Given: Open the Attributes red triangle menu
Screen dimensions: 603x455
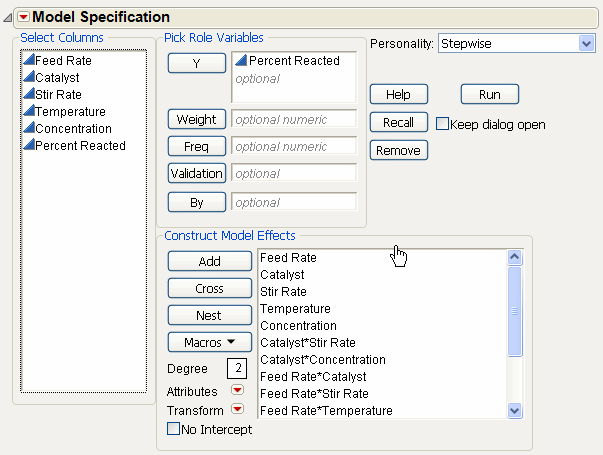Looking at the screenshot, I should (x=238, y=391).
